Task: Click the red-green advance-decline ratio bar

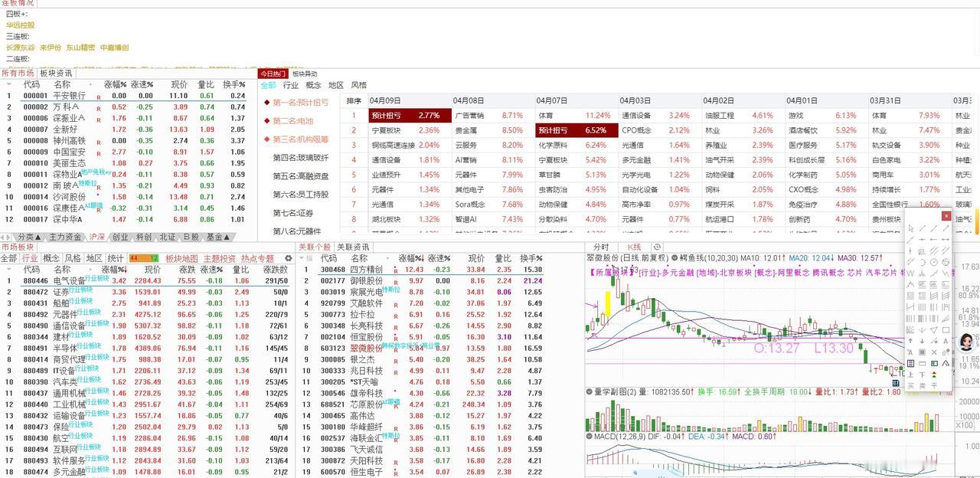Action: 143,258
